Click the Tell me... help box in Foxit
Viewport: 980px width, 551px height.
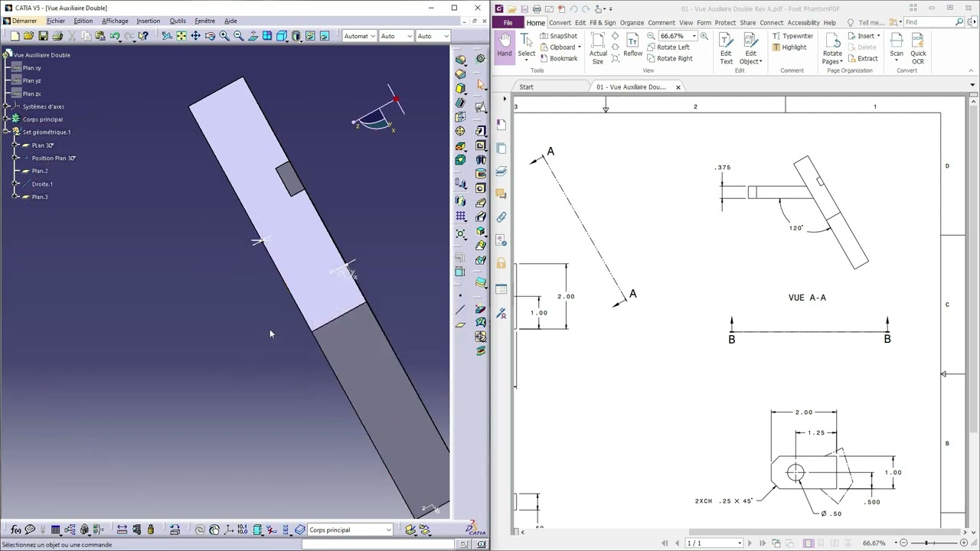coord(870,23)
